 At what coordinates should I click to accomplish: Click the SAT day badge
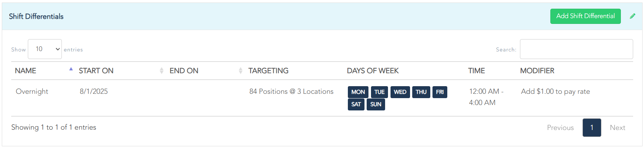pos(356,104)
